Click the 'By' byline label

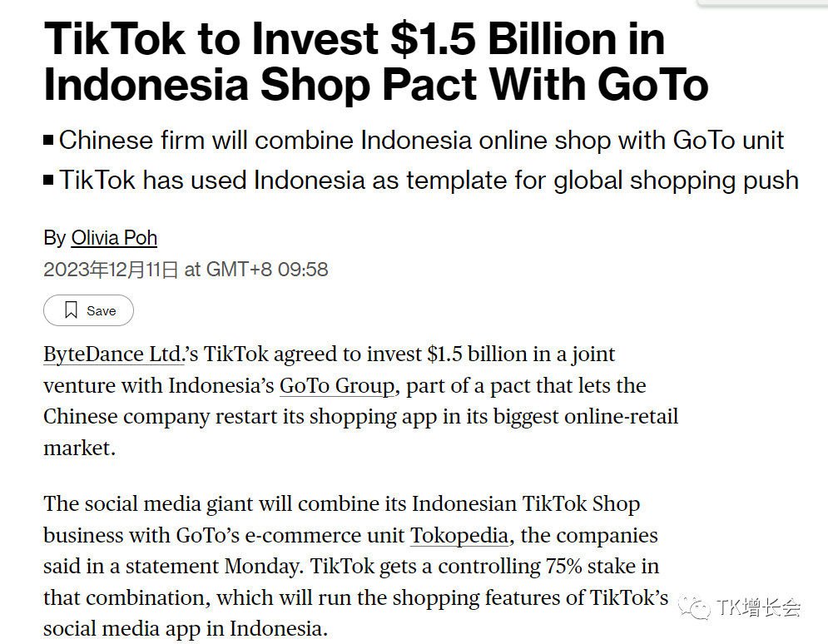coord(54,238)
